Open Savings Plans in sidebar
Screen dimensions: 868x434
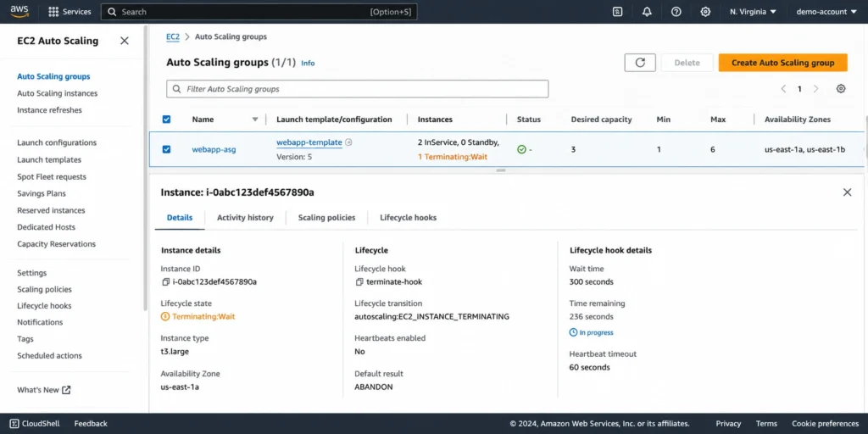[42, 194]
